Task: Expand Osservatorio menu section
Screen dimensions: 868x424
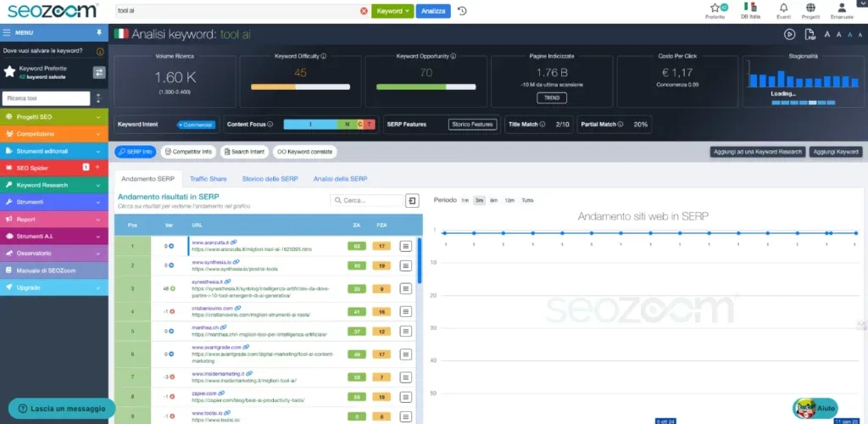Action: coord(54,254)
